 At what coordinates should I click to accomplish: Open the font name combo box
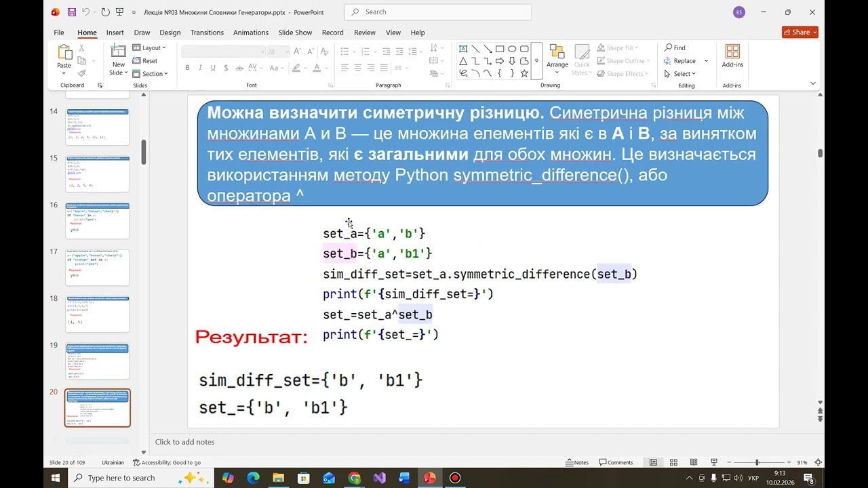(x=223, y=52)
